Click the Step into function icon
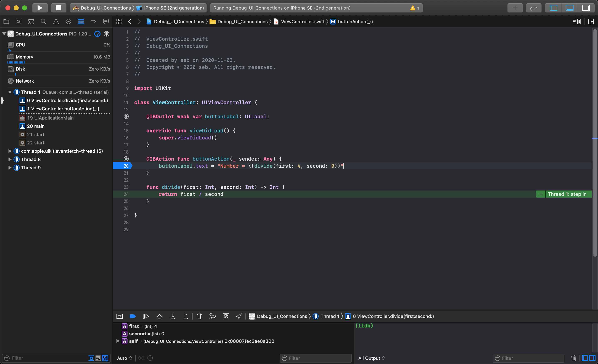 [x=173, y=316]
